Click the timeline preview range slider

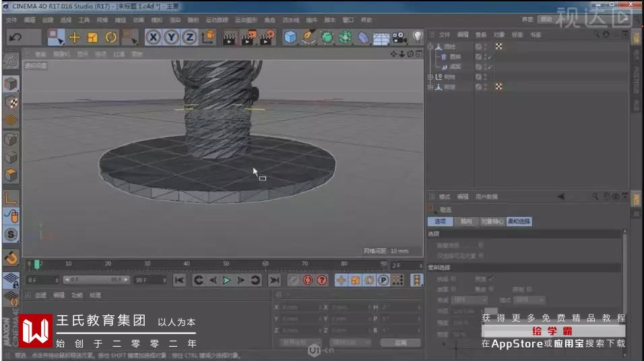point(96,280)
